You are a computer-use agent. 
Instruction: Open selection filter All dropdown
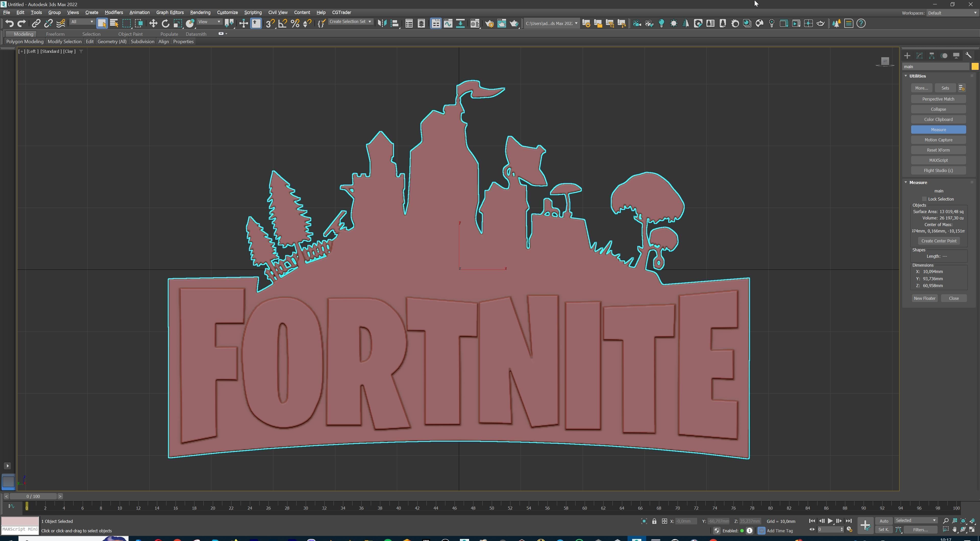(82, 22)
